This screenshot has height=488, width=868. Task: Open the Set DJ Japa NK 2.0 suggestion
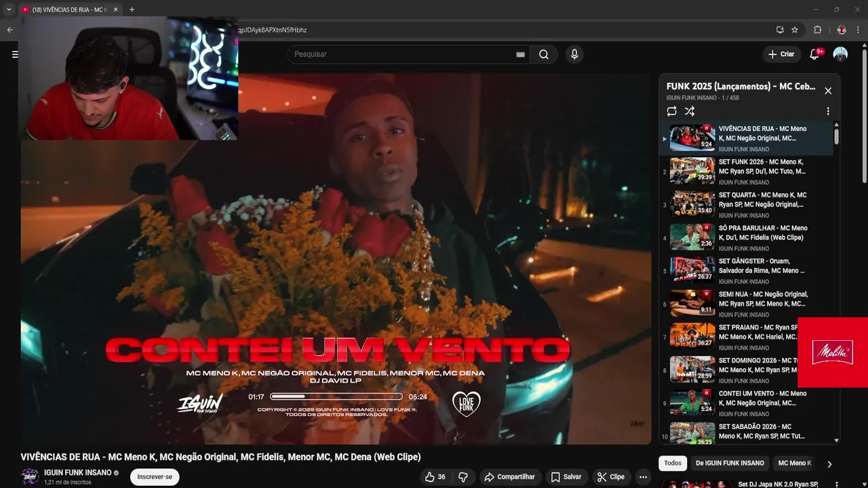click(780, 484)
